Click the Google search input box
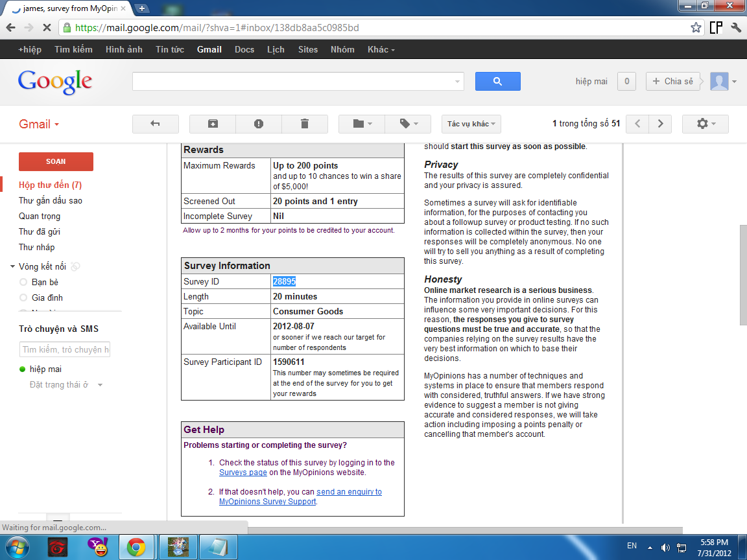This screenshot has height=560, width=747. click(x=298, y=82)
